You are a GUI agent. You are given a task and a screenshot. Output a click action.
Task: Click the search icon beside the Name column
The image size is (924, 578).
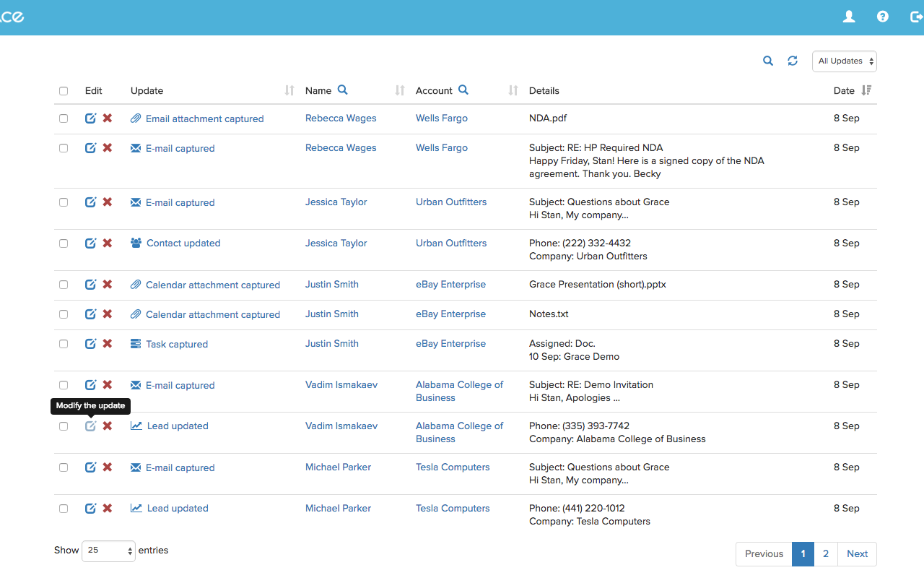(343, 90)
